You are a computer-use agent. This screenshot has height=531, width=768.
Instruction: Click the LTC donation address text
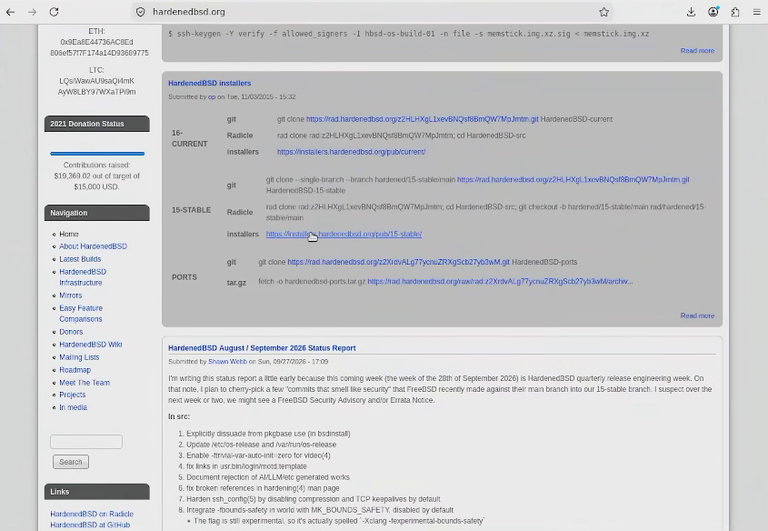point(97,86)
